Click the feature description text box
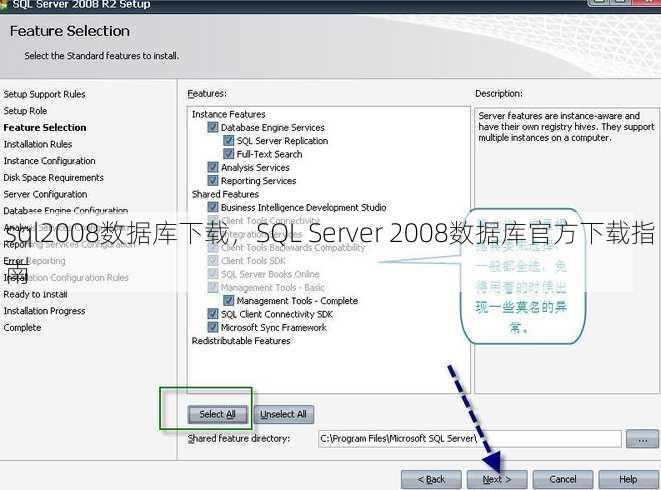 tap(567, 250)
